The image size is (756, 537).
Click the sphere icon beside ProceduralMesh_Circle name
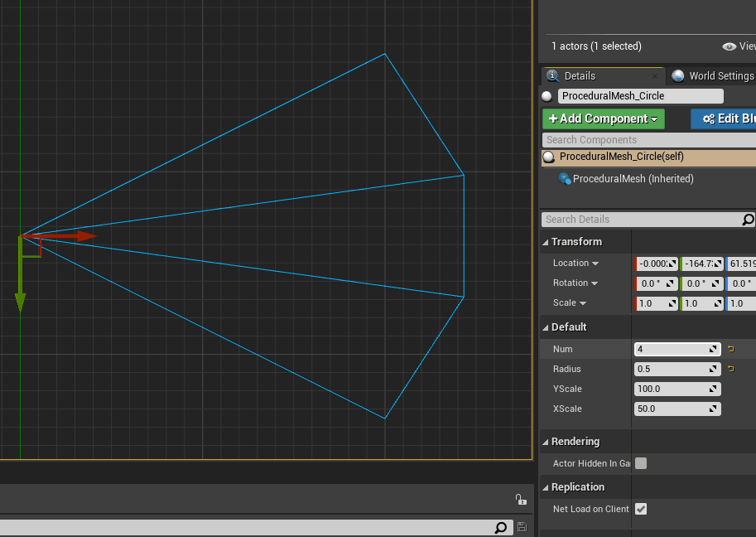pyautogui.click(x=546, y=96)
